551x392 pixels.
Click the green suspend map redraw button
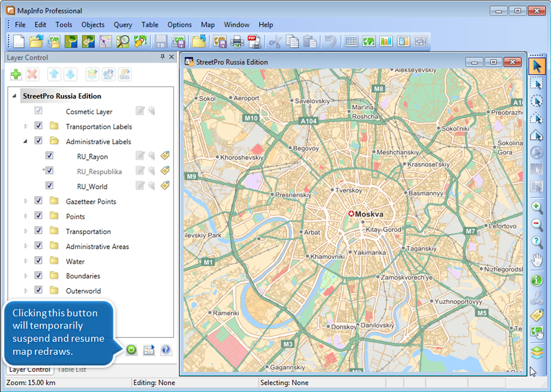click(x=132, y=349)
